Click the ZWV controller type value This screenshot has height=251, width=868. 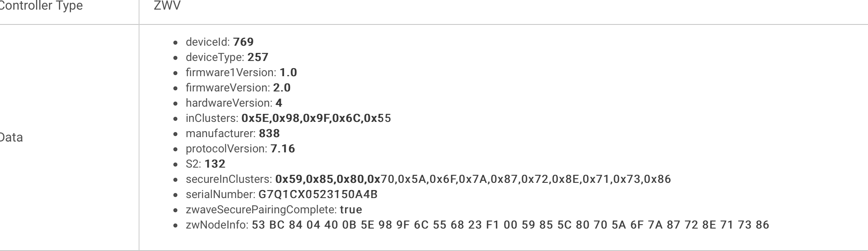167,6
